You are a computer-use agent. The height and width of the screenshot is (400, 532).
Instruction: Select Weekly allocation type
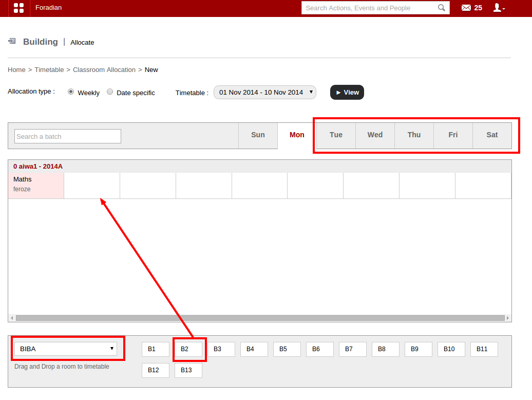coord(71,92)
